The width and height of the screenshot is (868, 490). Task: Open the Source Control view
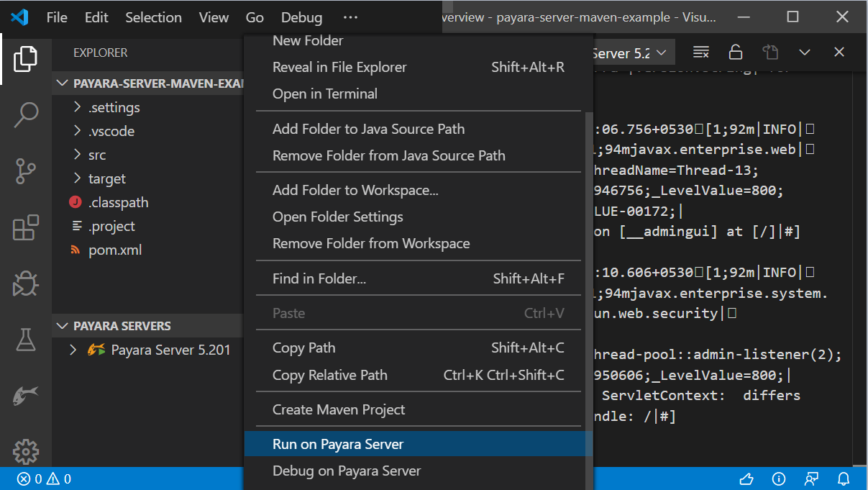click(x=25, y=171)
